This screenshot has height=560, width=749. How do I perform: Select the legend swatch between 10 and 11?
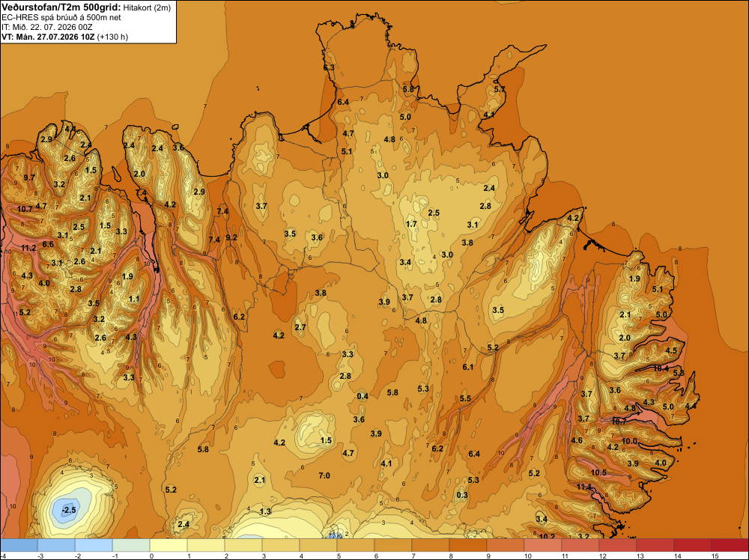542,545
